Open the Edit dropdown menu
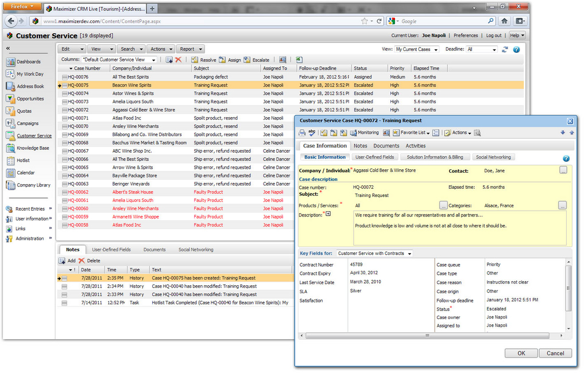Screen dimensions: 588x377 (72, 49)
